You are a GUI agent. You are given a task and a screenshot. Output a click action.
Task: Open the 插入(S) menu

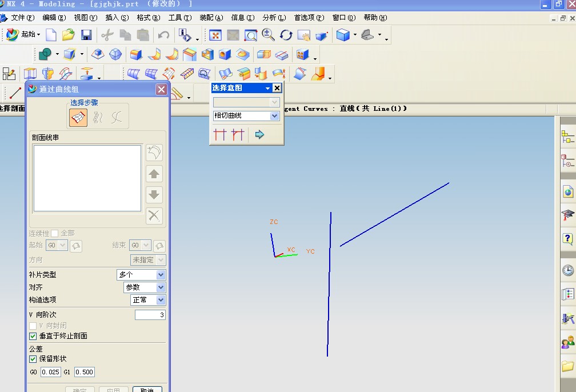coord(117,18)
